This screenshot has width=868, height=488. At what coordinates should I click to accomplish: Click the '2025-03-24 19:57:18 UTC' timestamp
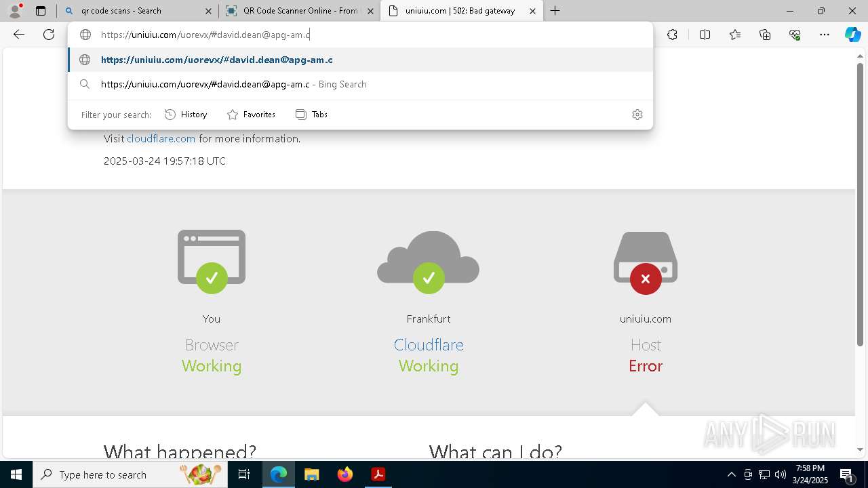(165, 161)
